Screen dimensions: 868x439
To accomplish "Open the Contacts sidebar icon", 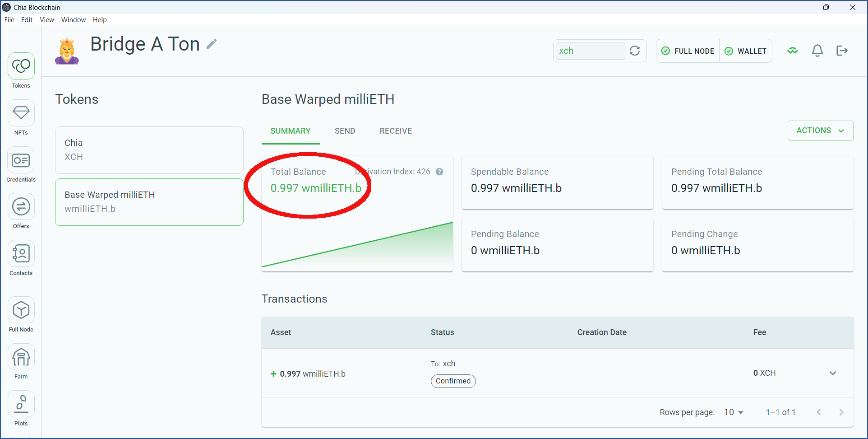I will point(21,254).
